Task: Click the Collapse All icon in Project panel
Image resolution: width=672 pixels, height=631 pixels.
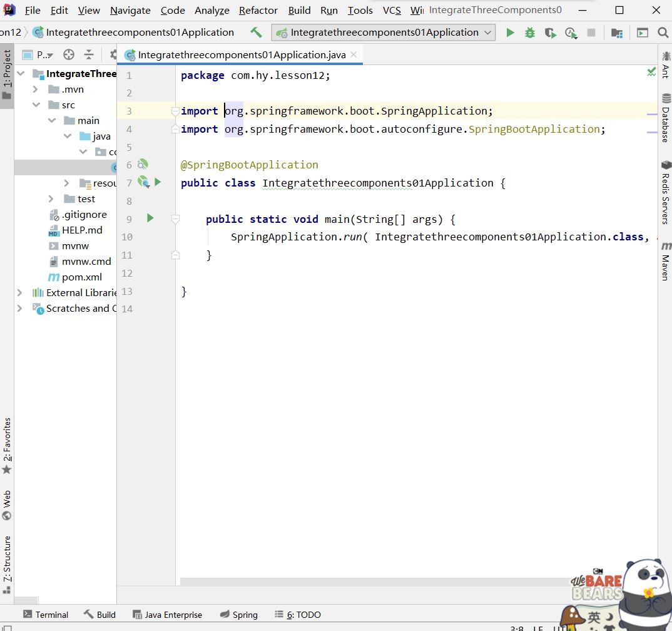Action: 89,54
